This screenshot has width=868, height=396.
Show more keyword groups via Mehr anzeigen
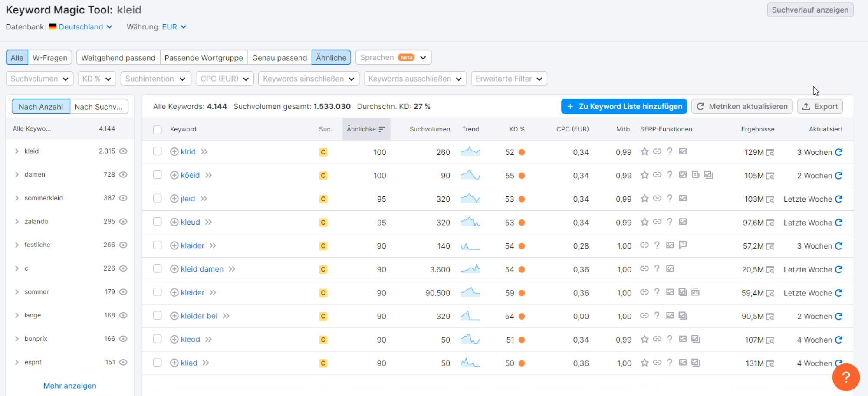click(x=69, y=386)
